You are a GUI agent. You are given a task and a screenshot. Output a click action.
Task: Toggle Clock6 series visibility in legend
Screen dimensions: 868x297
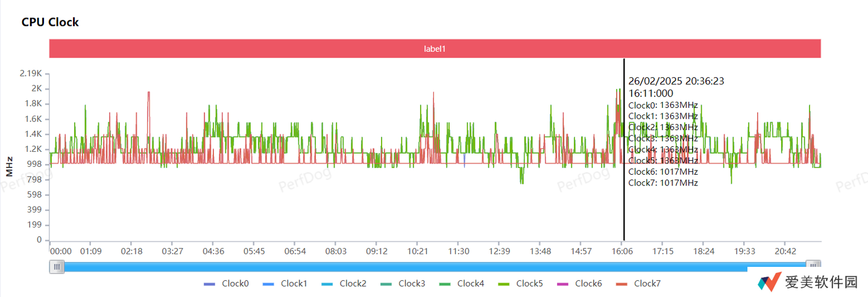tap(588, 284)
